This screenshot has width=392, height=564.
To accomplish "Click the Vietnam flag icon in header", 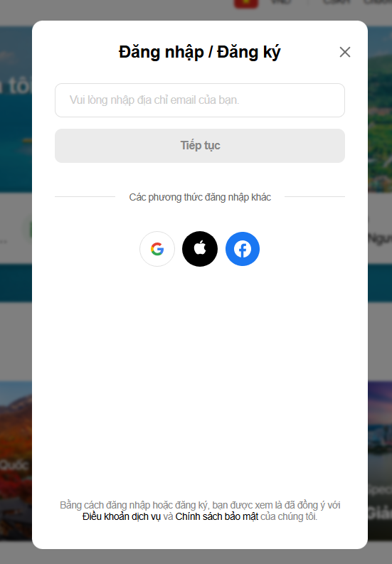I will point(246,4).
